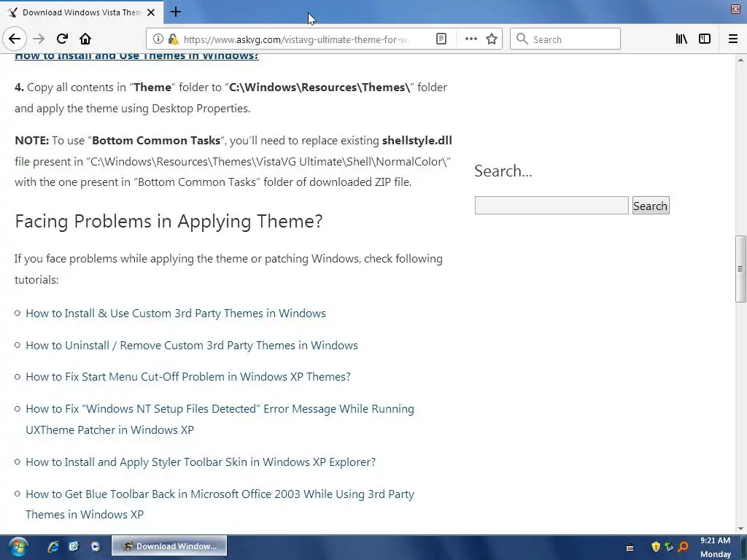Click the scrollbar up arrow

740,60
